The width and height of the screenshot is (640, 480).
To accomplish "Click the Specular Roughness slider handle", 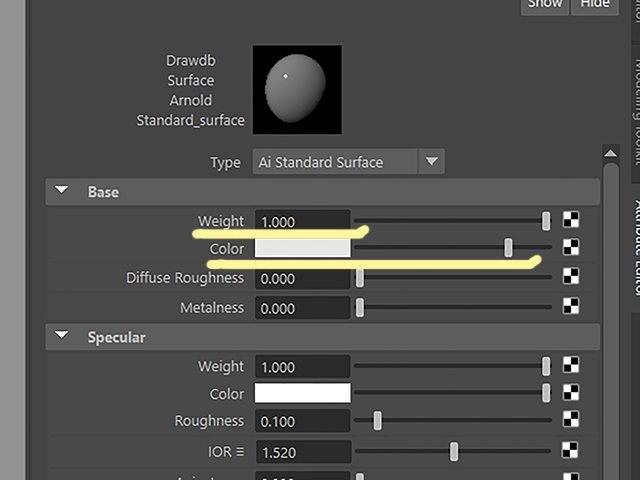I will point(378,421).
